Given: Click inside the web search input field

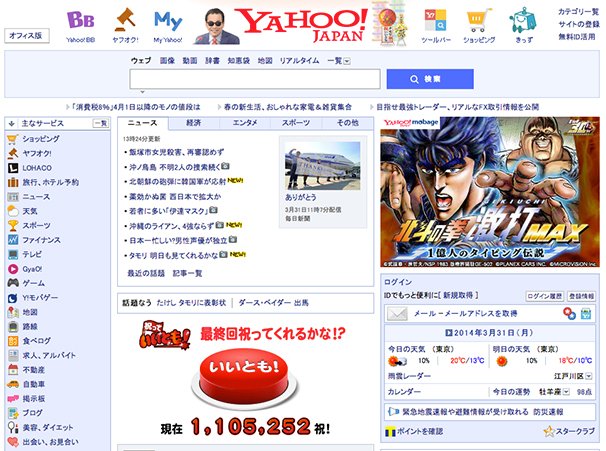Looking at the screenshot, I should (x=255, y=79).
